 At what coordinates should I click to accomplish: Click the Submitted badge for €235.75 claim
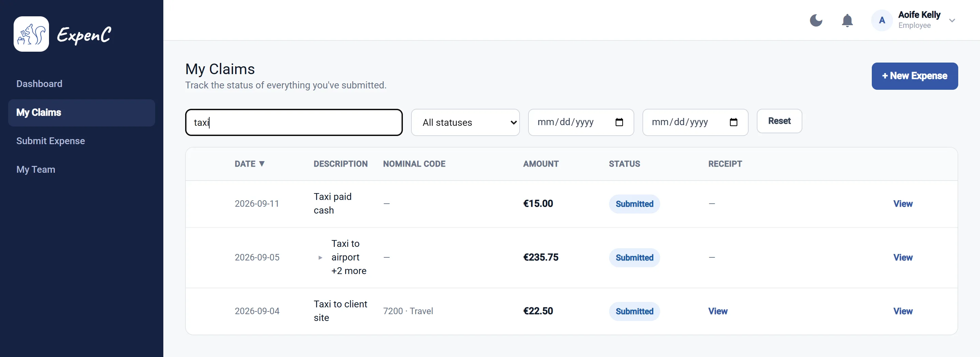[x=634, y=257]
